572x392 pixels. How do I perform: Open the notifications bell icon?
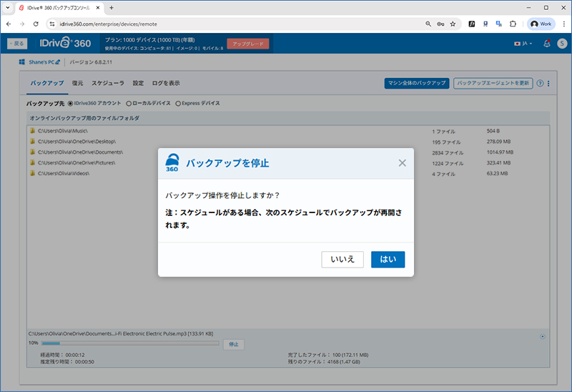click(547, 44)
